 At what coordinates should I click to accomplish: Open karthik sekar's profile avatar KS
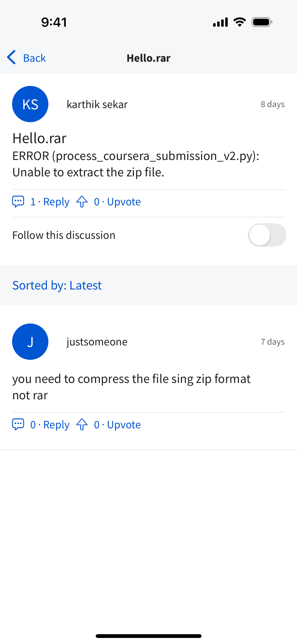pyautogui.click(x=30, y=104)
